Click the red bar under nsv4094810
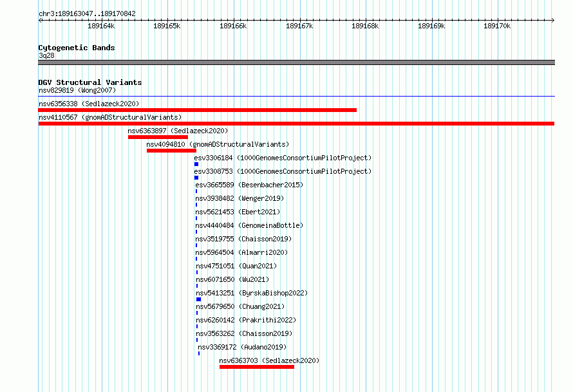573x392 pixels. tap(171, 151)
